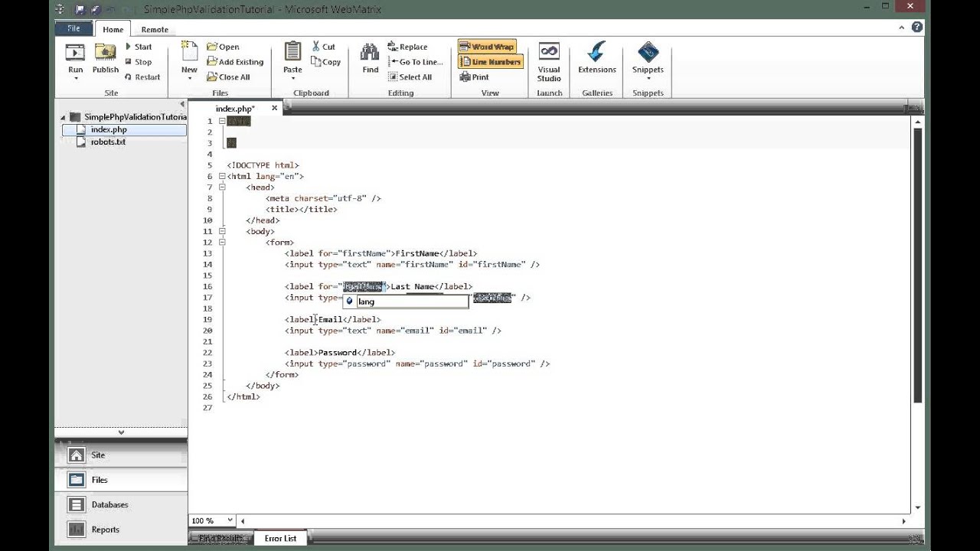Click the Run site icon
980x551 pixels.
pyautogui.click(x=75, y=53)
